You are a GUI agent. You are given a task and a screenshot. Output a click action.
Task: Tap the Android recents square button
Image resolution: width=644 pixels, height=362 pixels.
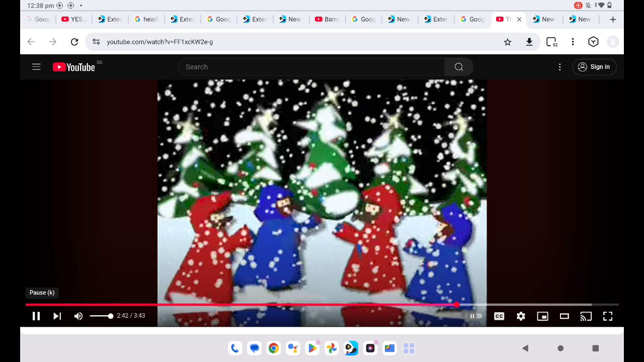click(596, 348)
